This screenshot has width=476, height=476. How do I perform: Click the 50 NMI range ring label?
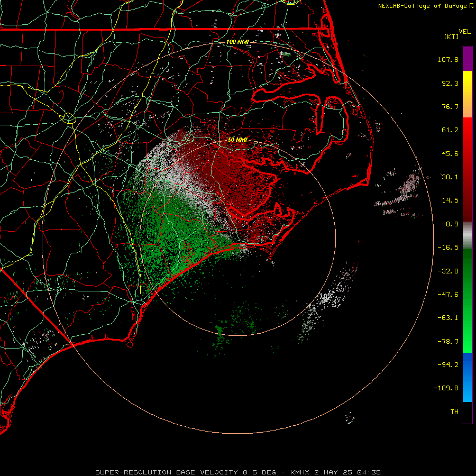[x=237, y=140]
